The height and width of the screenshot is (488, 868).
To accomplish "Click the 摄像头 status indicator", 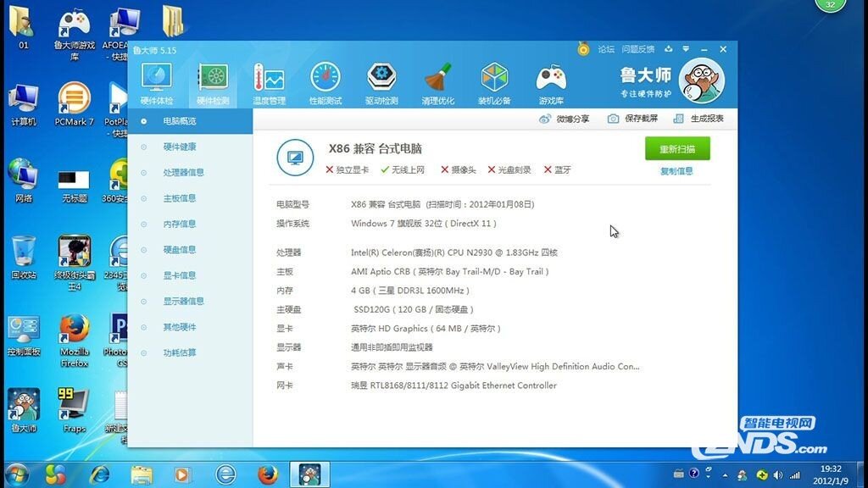I will pyautogui.click(x=459, y=169).
